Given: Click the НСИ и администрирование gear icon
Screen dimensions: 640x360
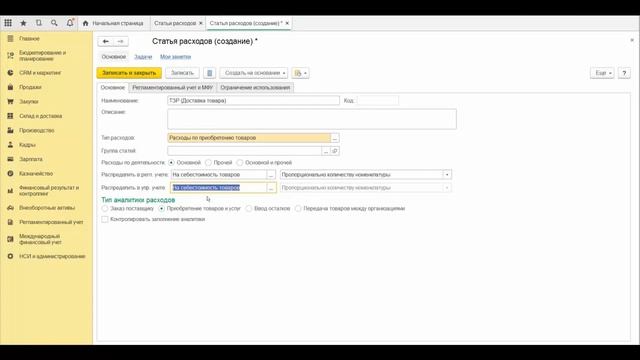Looking at the screenshot, I should coord(10,256).
